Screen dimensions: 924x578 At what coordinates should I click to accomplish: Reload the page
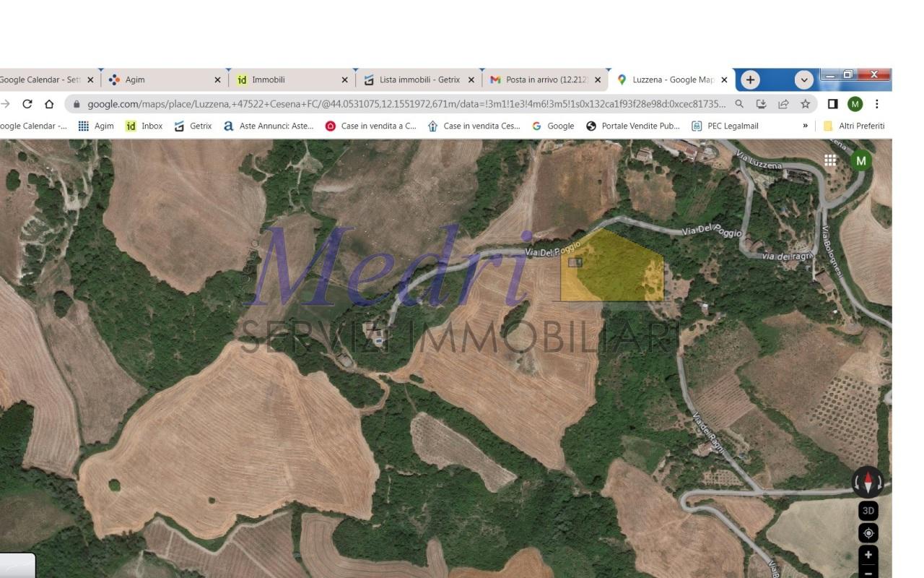tap(27, 104)
